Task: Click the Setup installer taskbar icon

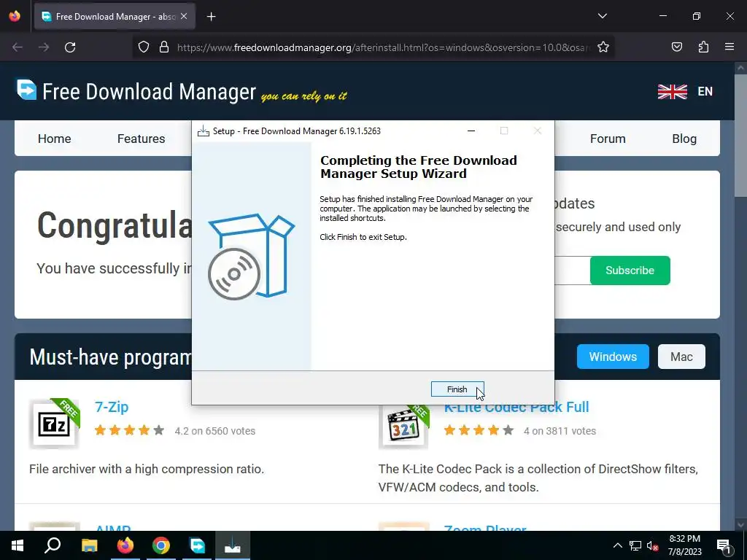Action: click(233, 545)
